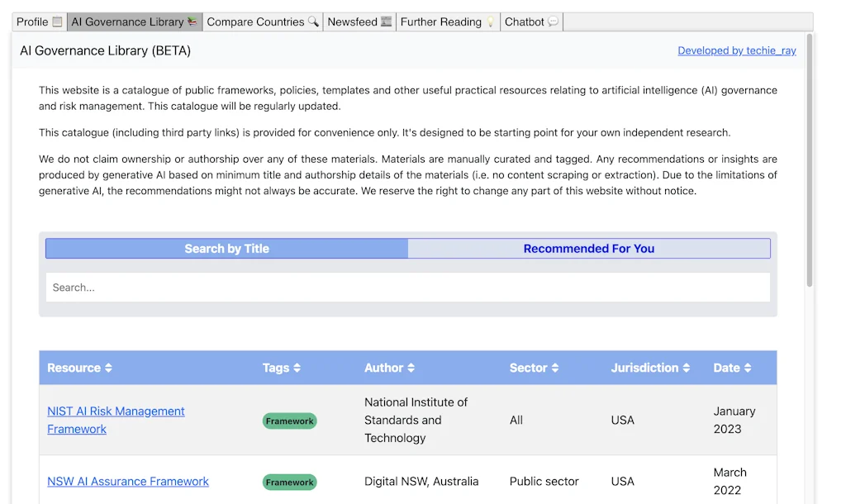Click the magnifying glass icon on Compare Countries tab
Screen dimensions: 846x504
tap(314, 22)
